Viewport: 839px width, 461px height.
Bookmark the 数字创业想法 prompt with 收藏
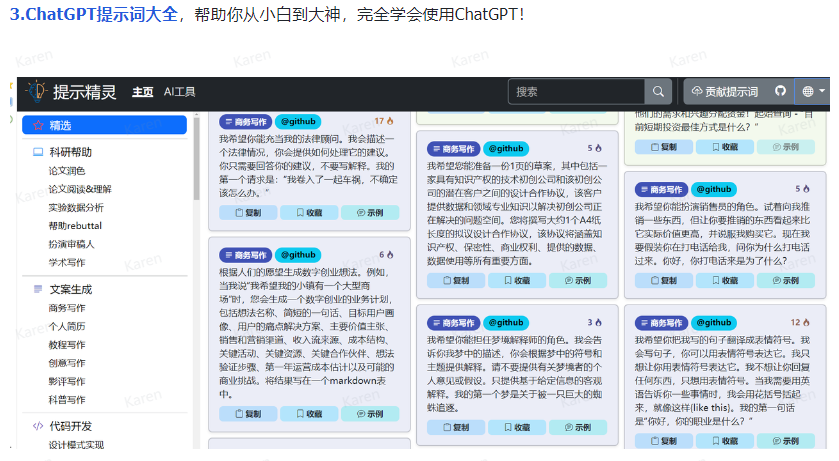pos(309,413)
